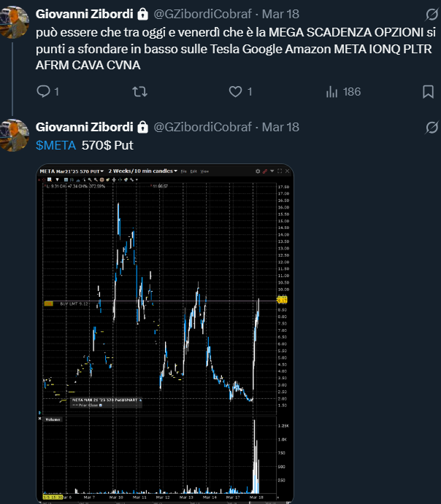Open @GZibordiCobraf handle on the second tweet
This screenshot has width=441, height=504.
pos(204,127)
